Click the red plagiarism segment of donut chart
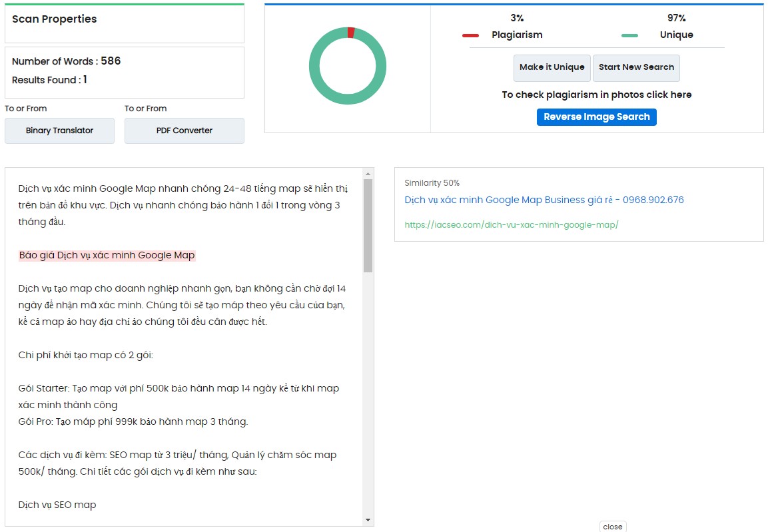 [351, 32]
